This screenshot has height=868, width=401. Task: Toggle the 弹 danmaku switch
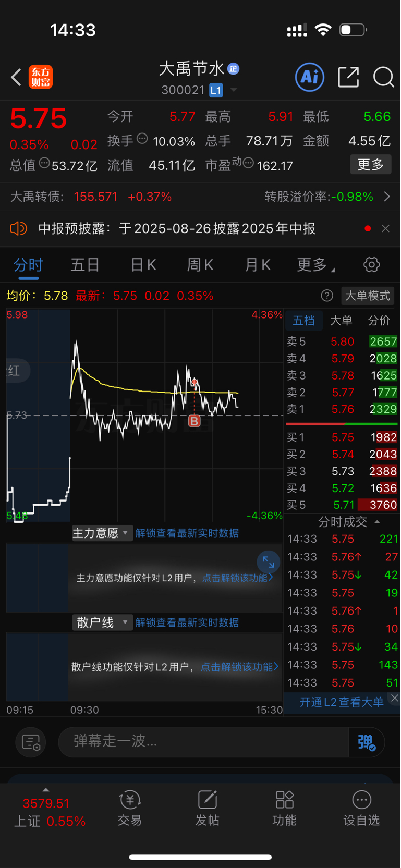coord(367,742)
